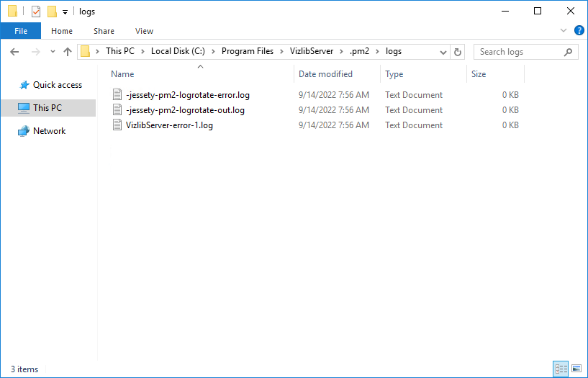Screen dimensions: 588x378
Task: Open Help with the question mark icon
Action: coord(579,30)
